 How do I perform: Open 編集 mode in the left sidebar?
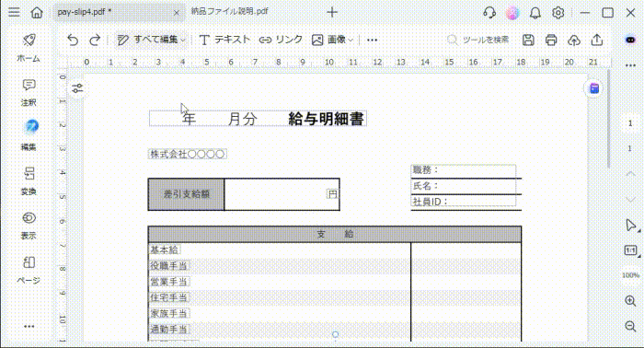click(29, 135)
